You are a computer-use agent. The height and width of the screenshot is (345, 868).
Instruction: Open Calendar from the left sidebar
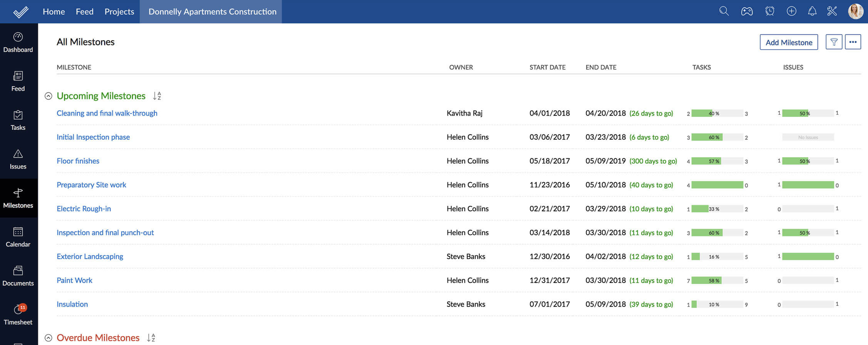pyautogui.click(x=18, y=237)
